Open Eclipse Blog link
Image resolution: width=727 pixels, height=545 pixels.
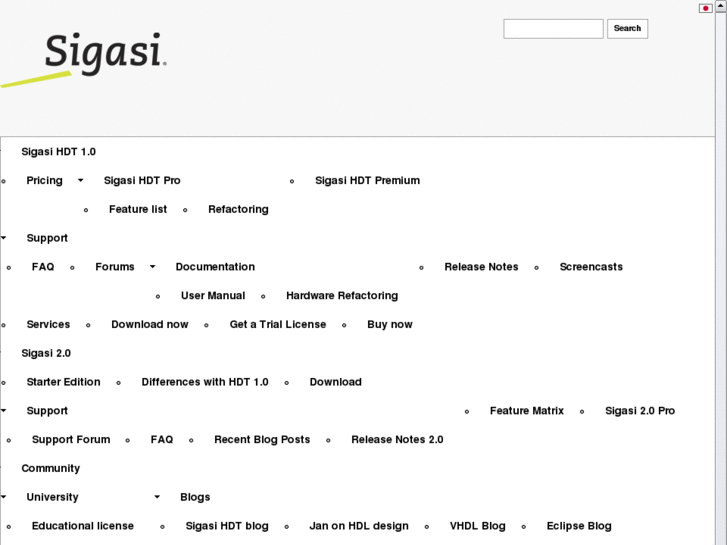(x=579, y=526)
